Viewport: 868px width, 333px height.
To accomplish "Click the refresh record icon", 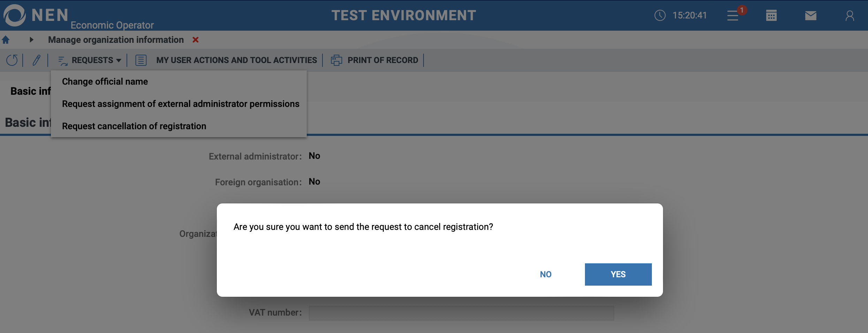I will click(x=12, y=60).
